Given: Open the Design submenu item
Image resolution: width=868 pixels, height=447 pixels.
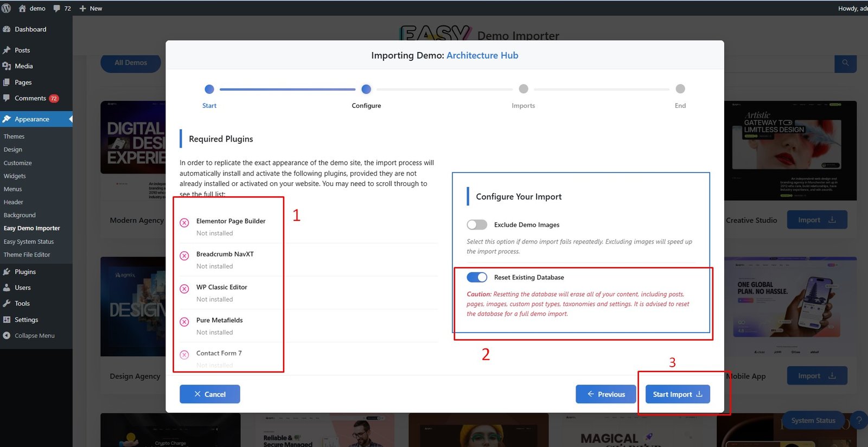Looking at the screenshot, I should [13, 150].
